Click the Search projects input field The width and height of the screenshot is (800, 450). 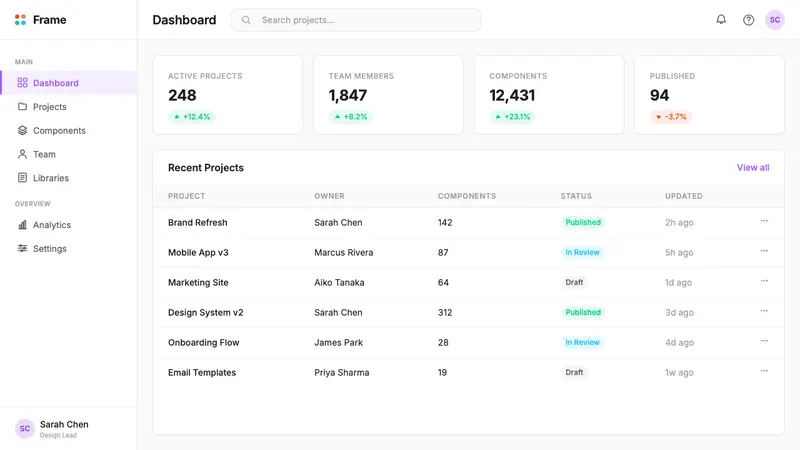pyautogui.click(x=356, y=20)
